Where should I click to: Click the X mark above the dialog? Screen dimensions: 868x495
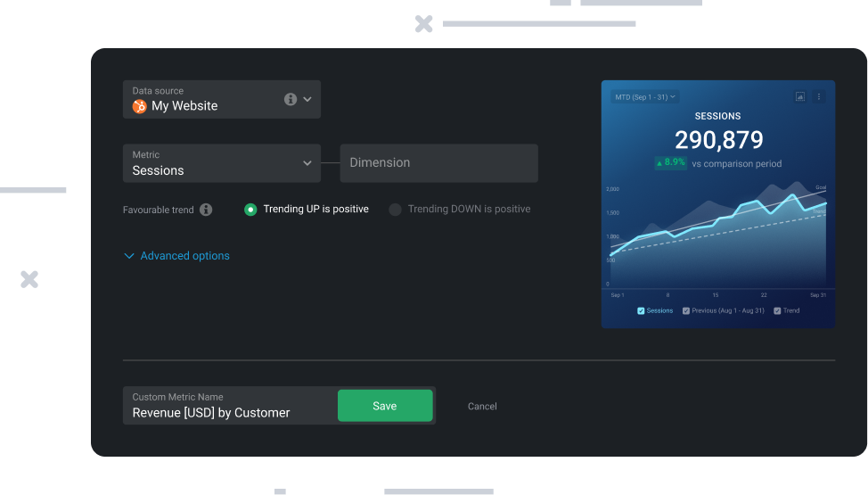point(424,24)
